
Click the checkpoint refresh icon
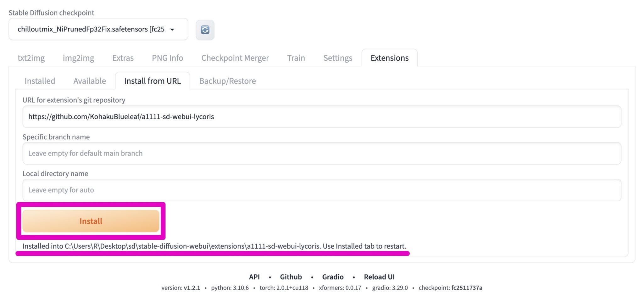click(x=205, y=30)
